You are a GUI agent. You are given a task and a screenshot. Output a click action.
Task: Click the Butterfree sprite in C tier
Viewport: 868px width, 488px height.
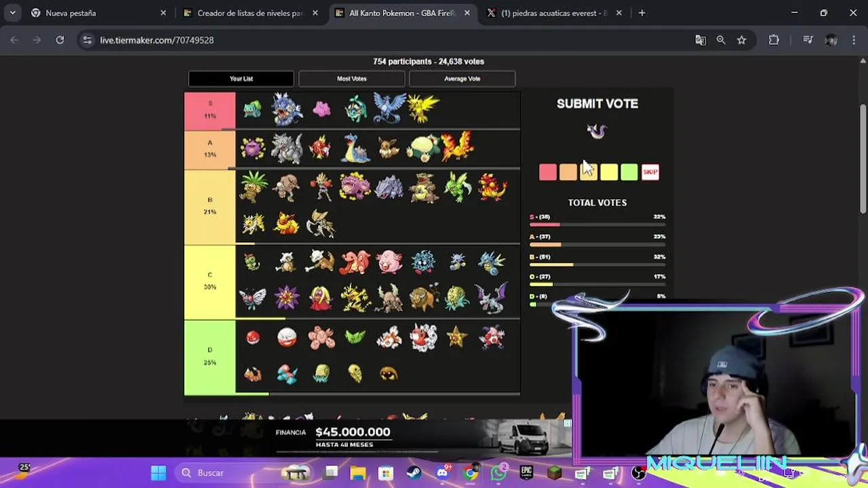pyautogui.click(x=252, y=298)
